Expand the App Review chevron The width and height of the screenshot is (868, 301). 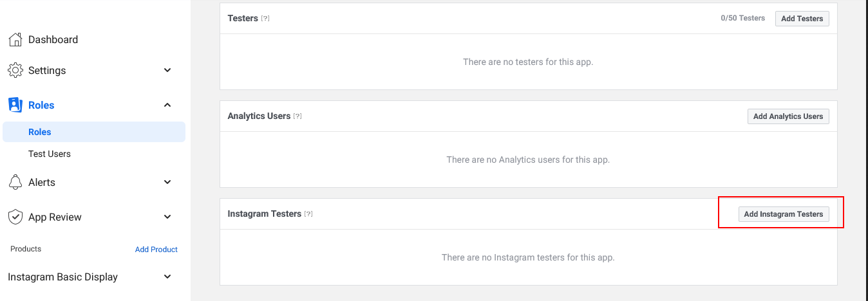click(167, 217)
